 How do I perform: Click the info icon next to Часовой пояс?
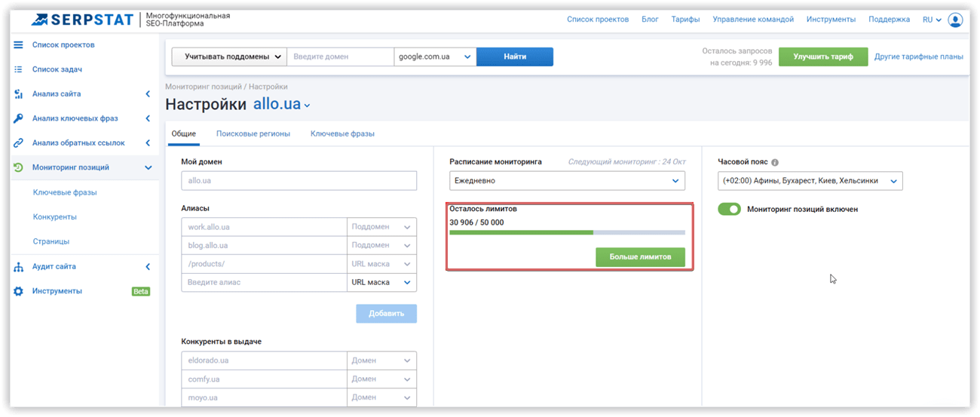pos(775,162)
